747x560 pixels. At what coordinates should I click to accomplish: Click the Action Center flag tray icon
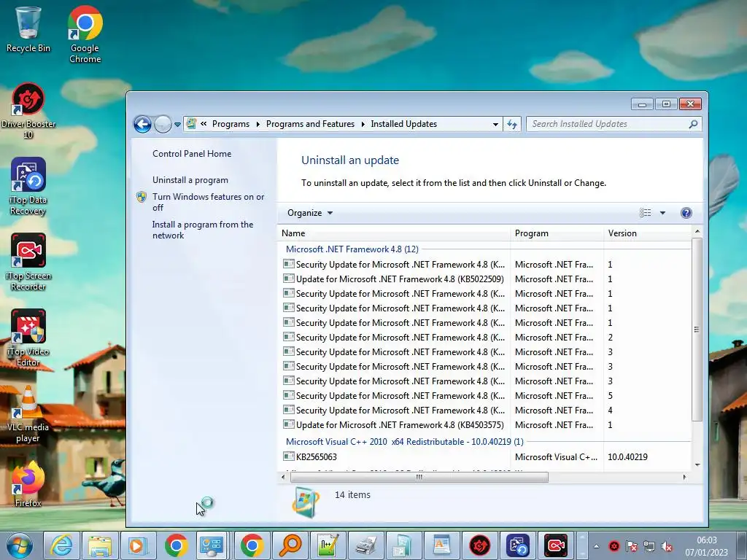(632, 546)
